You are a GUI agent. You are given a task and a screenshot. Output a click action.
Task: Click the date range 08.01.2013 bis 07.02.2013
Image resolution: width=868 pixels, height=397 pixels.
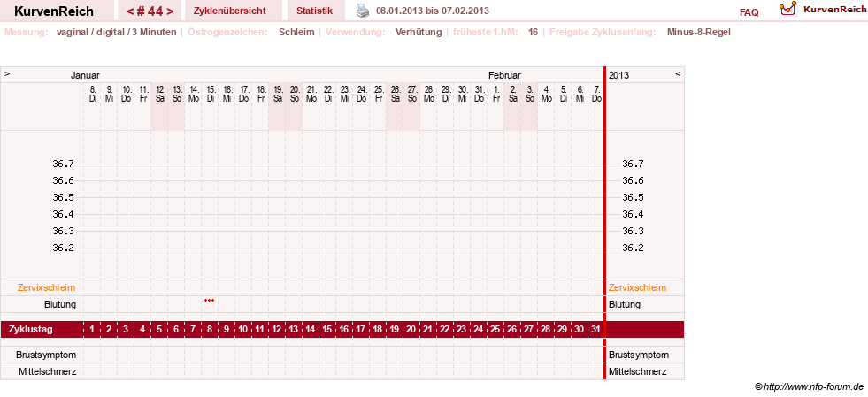(433, 11)
